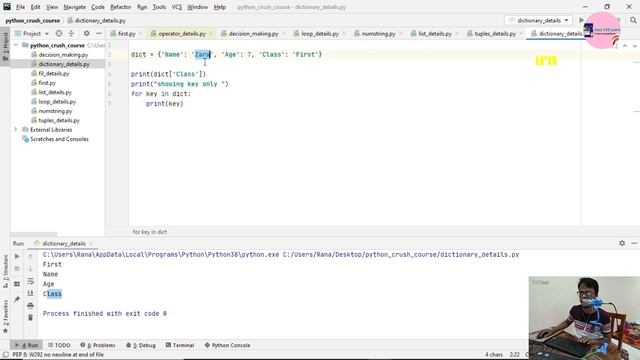Open the Project view dropdown
Image resolution: width=640 pixels, height=360 pixels.
point(32,33)
